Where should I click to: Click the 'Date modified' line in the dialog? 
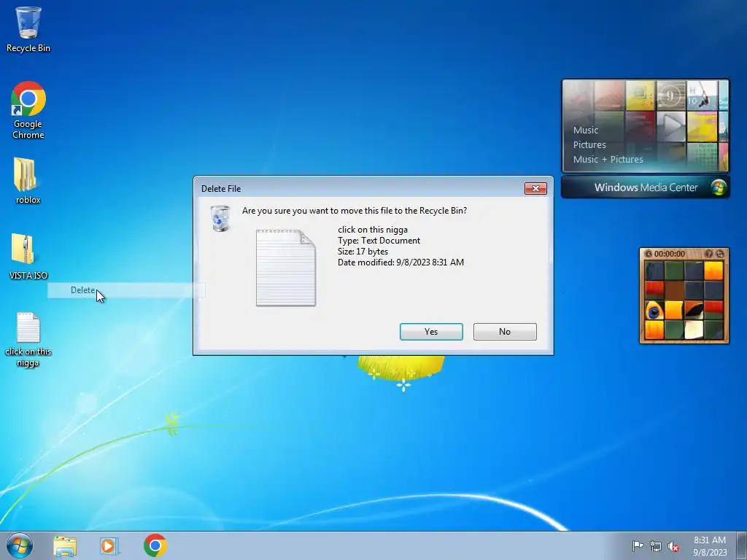[x=400, y=262]
